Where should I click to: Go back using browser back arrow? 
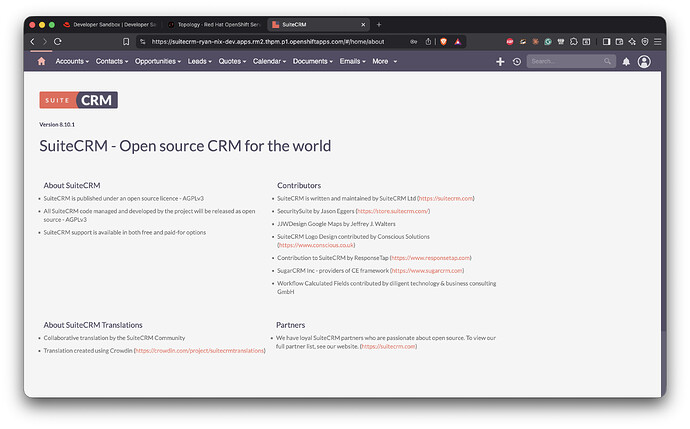point(32,41)
